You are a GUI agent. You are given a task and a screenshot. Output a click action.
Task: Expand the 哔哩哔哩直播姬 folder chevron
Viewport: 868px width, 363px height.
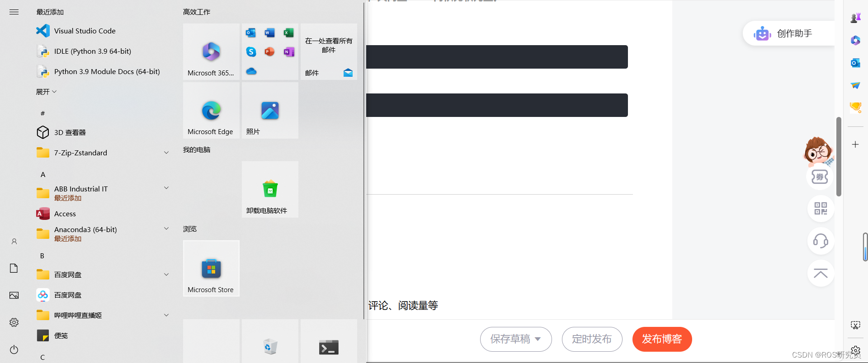[166, 315]
